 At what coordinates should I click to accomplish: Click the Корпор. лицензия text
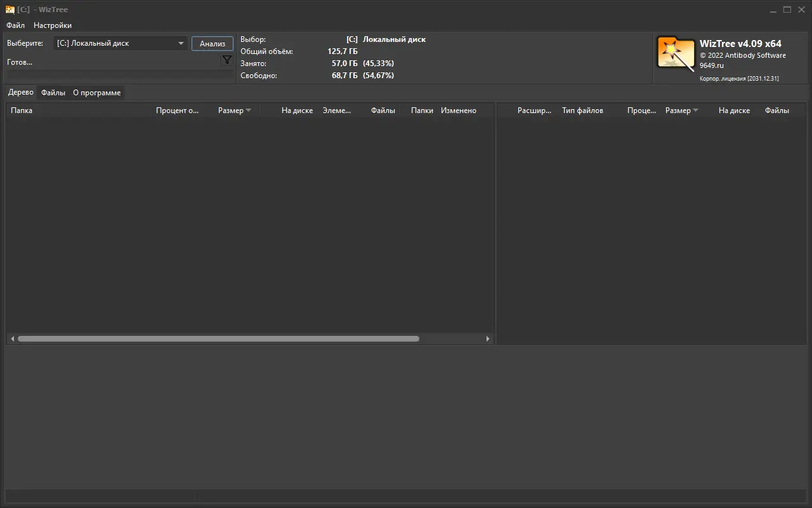(739, 79)
